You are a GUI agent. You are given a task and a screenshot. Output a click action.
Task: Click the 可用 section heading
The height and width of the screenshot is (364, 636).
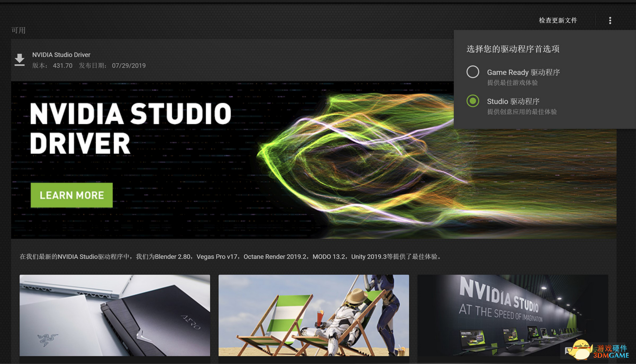click(19, 30)
